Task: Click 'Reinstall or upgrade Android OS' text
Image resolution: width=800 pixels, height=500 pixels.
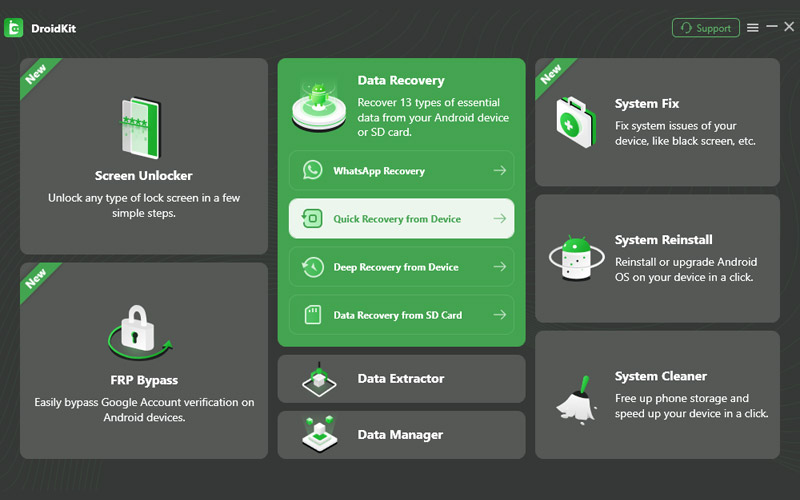Action: (686, 269)
